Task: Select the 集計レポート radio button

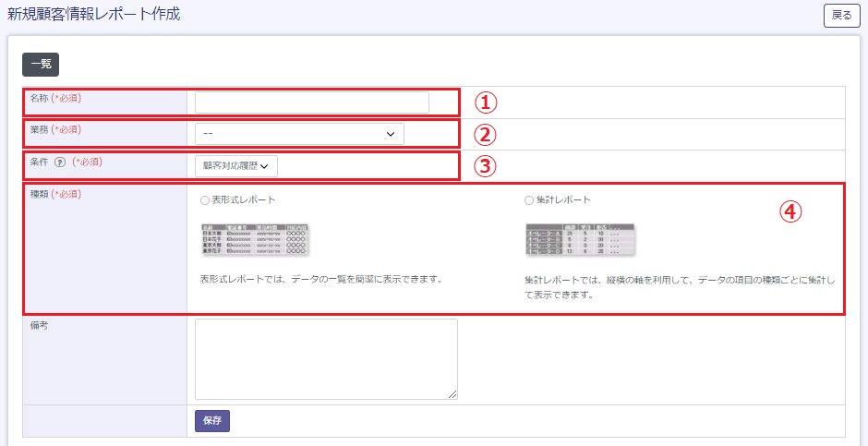Action: [x=529, y=199]
